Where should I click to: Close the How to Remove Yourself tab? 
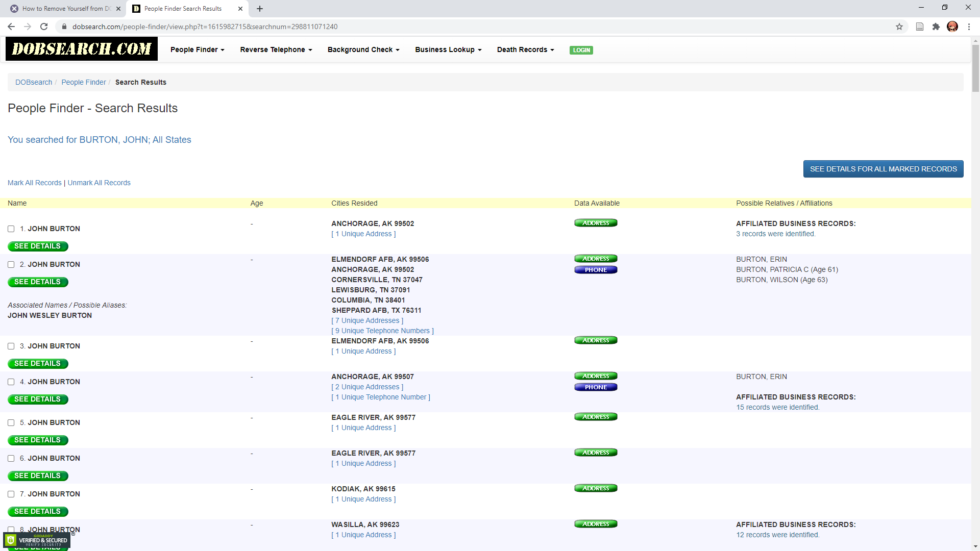(118, 9)
